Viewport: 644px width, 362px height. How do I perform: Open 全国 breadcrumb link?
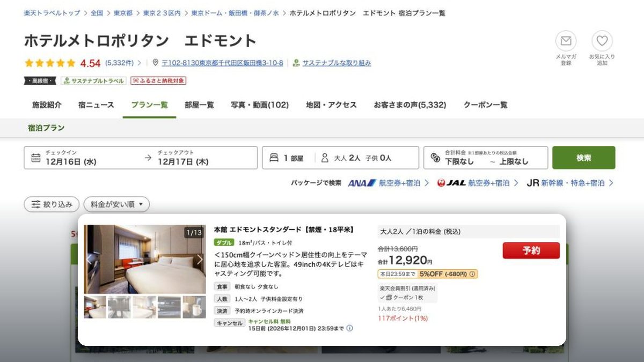point(97,13)
